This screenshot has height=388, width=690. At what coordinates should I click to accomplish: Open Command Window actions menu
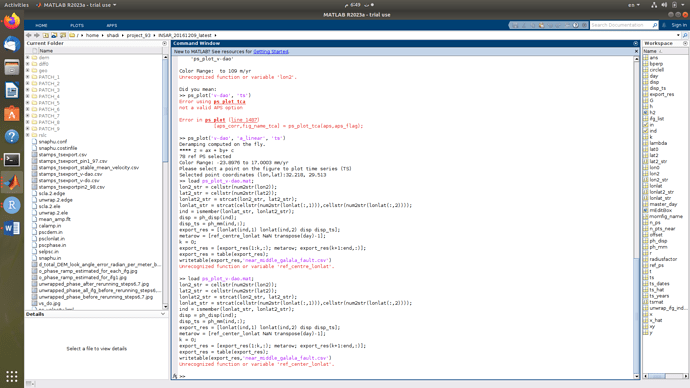(x=635, y=44)
